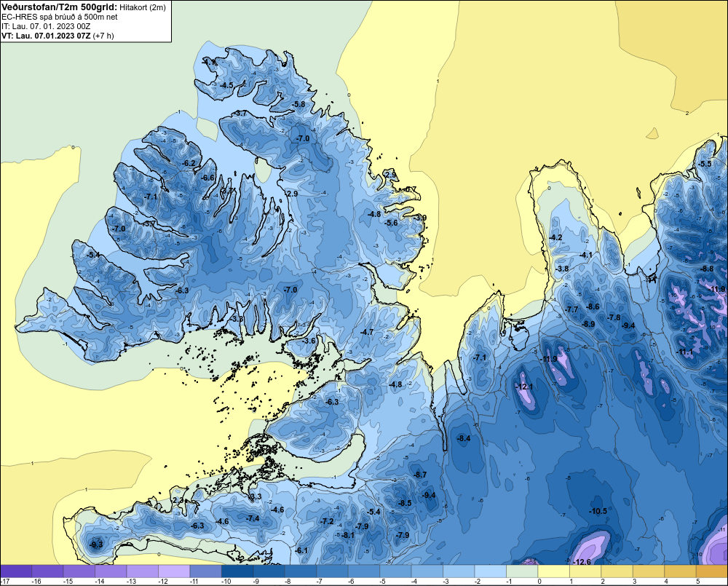Viewport: 728px width, 586px height.
Task: Click the -10.5 temperature label
Action: 598,511
